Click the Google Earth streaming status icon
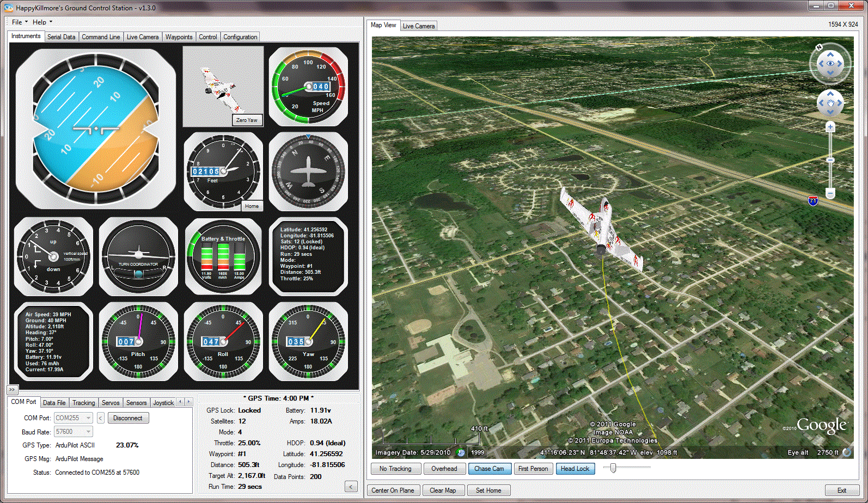The image size is (868, 503). tap(847, 452)
